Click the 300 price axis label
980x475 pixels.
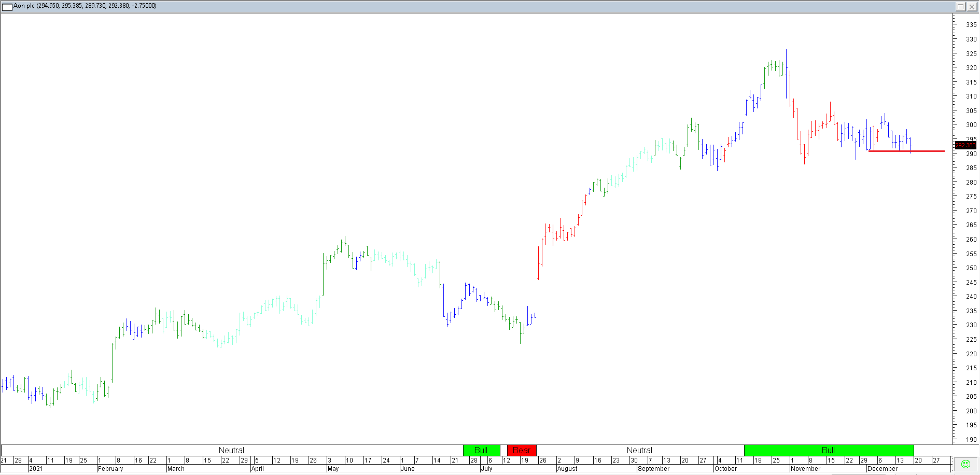point(971,125)
